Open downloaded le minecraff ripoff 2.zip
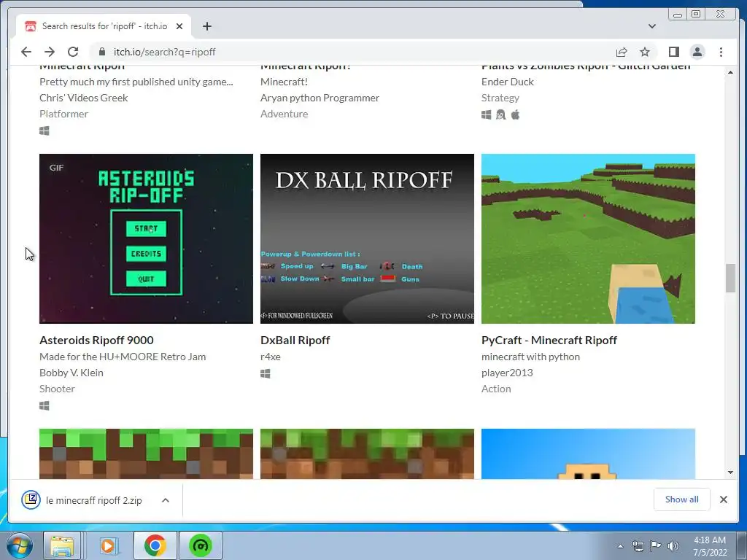 83,500
